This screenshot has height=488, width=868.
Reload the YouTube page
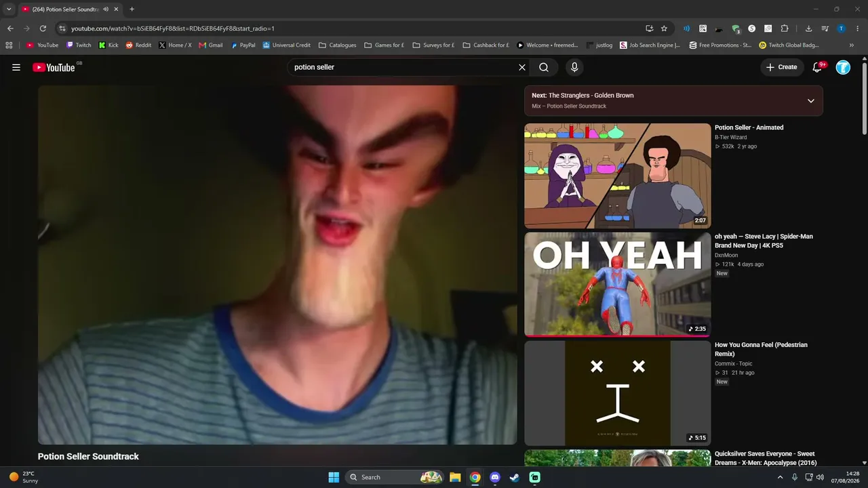(43, 28)
